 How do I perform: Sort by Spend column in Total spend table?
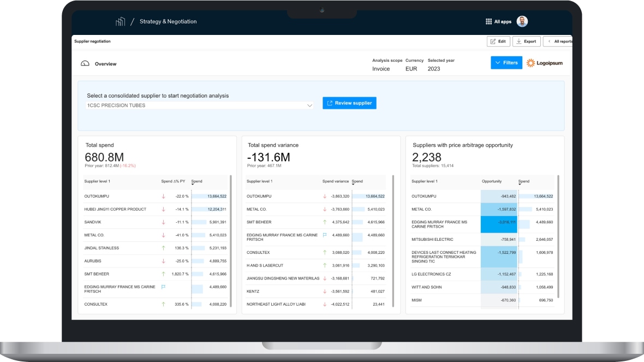pos(196,181)
